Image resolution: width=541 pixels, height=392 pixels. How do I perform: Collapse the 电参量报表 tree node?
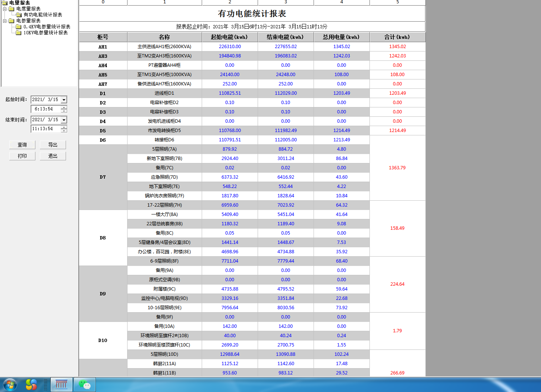click(5, 21)
